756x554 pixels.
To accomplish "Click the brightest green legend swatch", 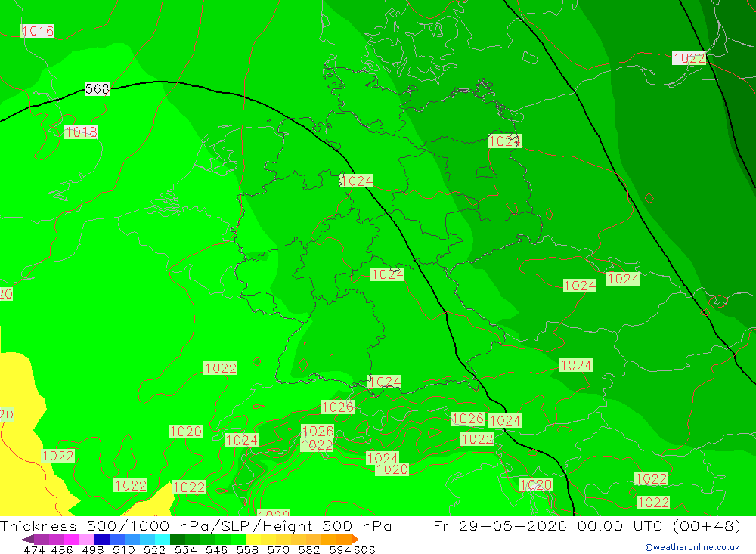I will [x=238, y=539].
